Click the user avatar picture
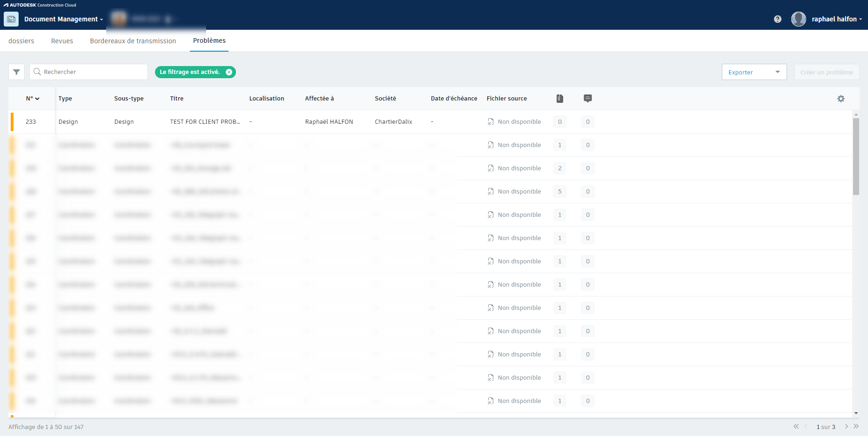 pos(798,19)
